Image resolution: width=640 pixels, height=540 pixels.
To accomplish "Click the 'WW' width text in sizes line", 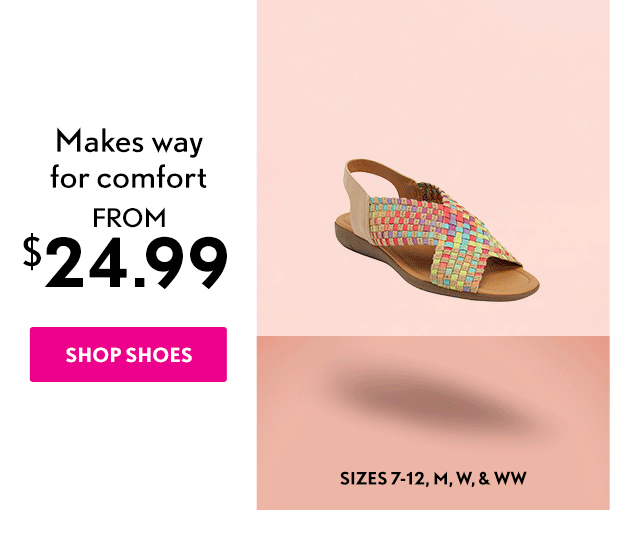I will (x=511, y=478).
